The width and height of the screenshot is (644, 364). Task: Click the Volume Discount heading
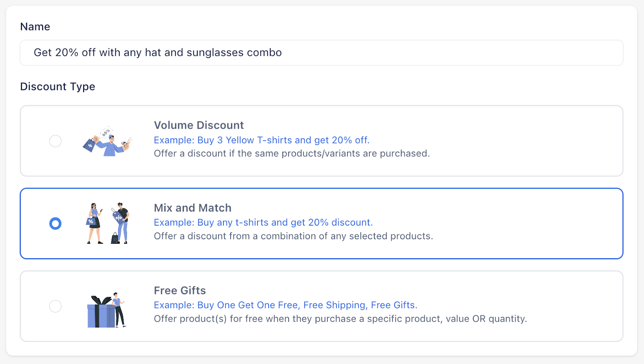[x=199, y=125]
